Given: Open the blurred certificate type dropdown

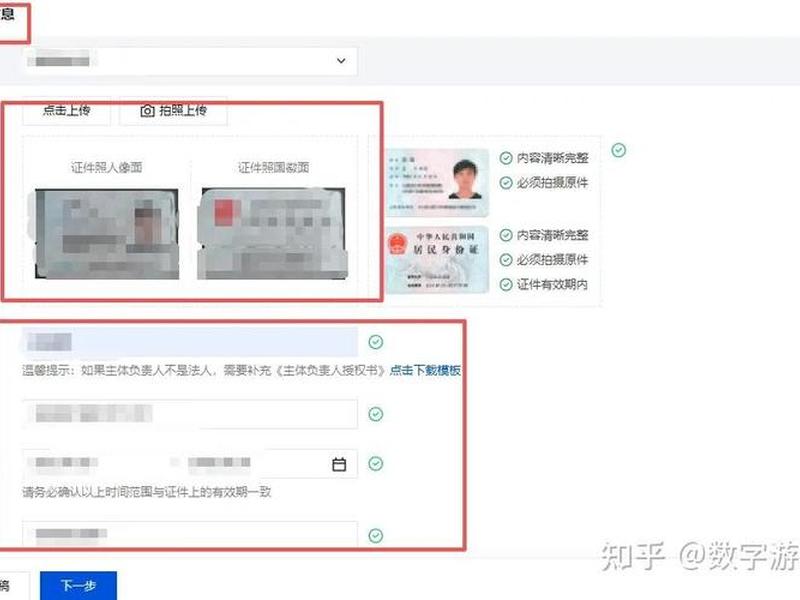Looking at the screenshot, I should tap(190, 61).
